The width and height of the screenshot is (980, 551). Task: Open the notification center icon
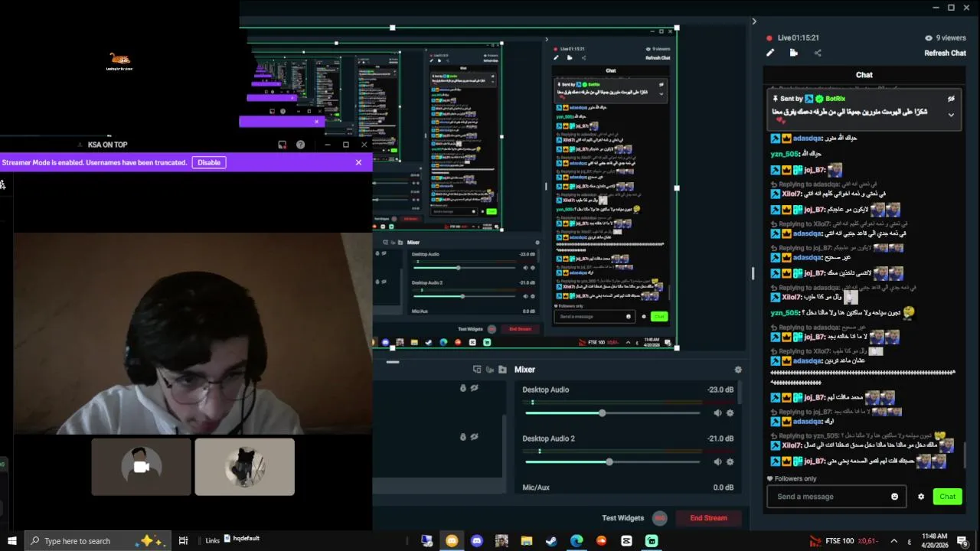click(962, 541)
